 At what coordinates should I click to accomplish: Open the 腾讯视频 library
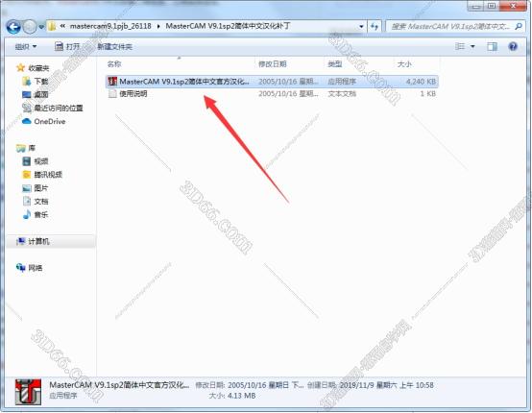[48, 175]
